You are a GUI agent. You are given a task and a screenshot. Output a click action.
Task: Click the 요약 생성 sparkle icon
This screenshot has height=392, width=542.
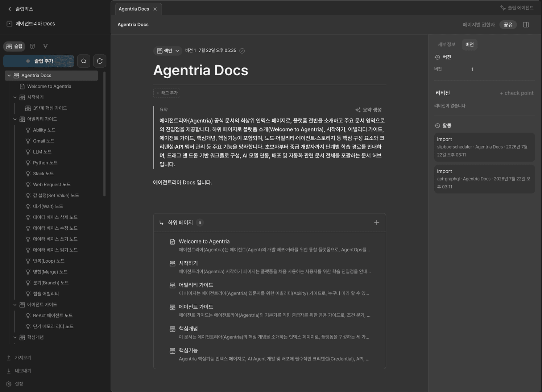(x=358, y=110)
